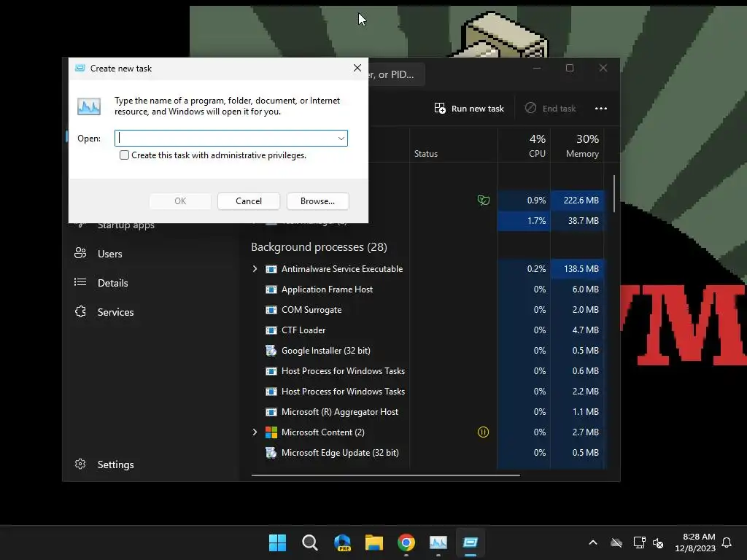
Task: Open taskbar Search
Action: tap(309, 542)
